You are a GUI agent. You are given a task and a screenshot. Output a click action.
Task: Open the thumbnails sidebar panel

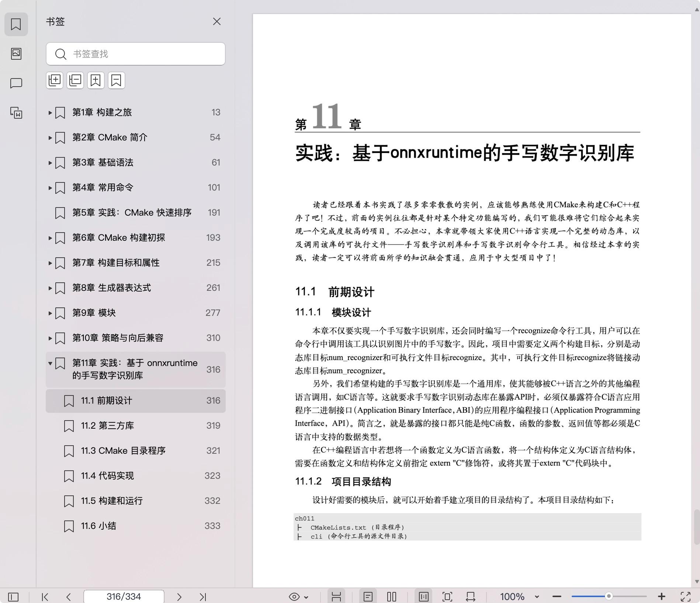[x=16, y=54]
